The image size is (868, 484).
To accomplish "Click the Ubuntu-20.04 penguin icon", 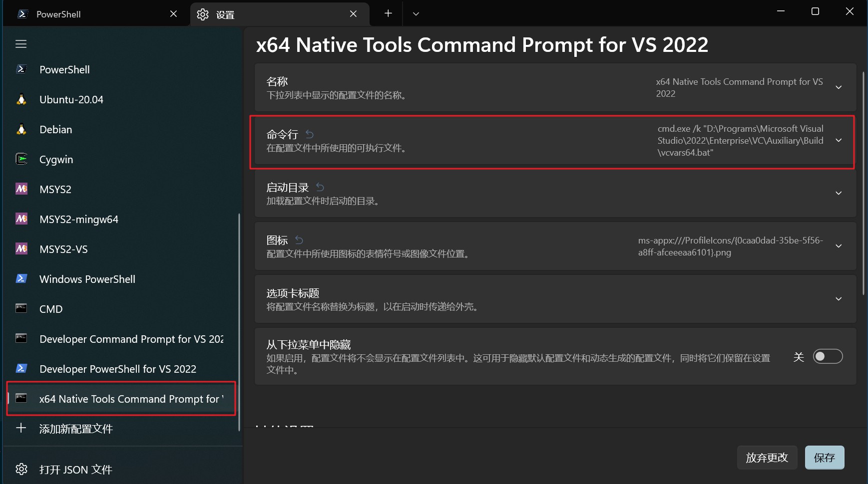I will 21,99.
